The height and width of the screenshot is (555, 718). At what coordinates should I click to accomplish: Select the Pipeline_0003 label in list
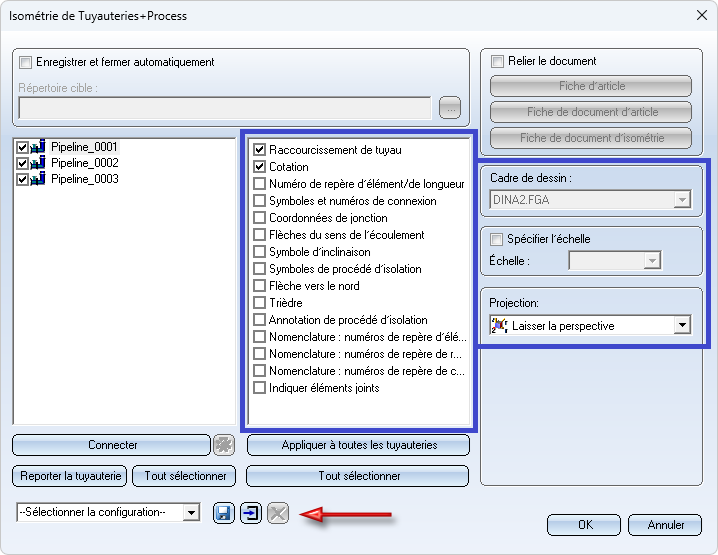pos(85,179)
